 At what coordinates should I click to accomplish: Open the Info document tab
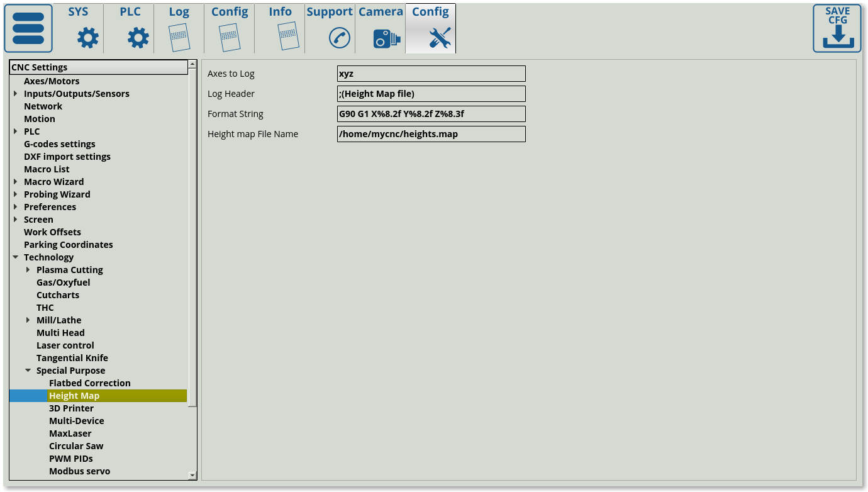point(280,28)
